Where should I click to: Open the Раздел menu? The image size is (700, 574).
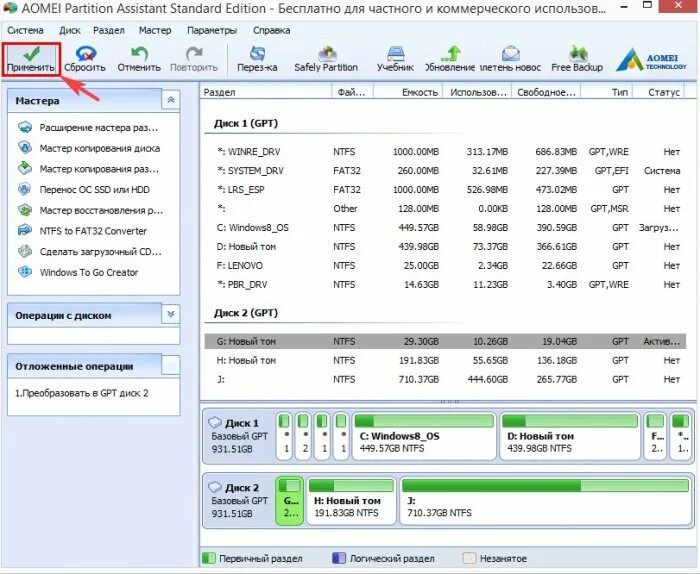pyautogui.click(x=108, y=30)
